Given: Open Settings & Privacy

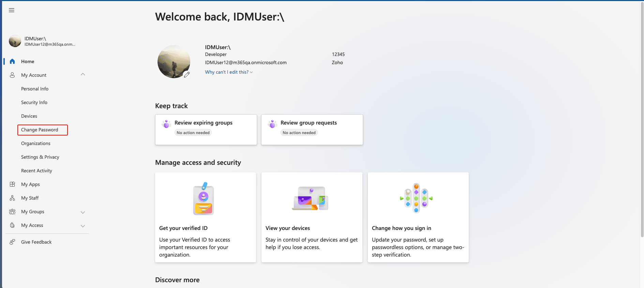Looking at the screenshot, I should point(40,157).
